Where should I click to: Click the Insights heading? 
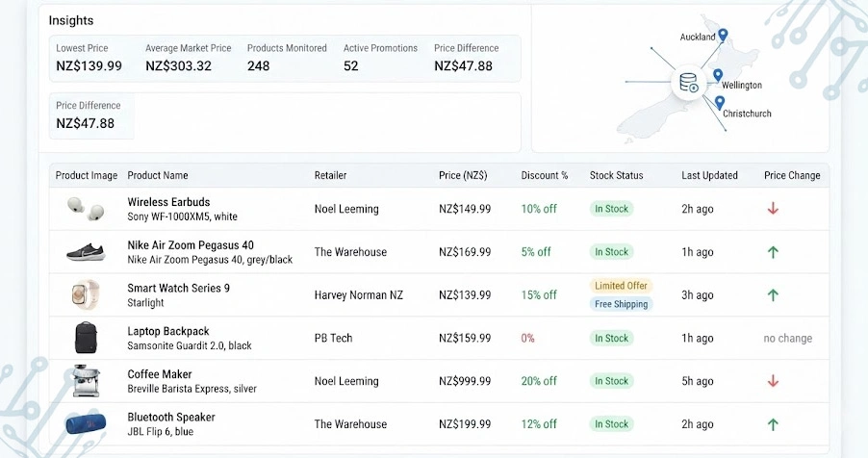click(x=71, y=20)
